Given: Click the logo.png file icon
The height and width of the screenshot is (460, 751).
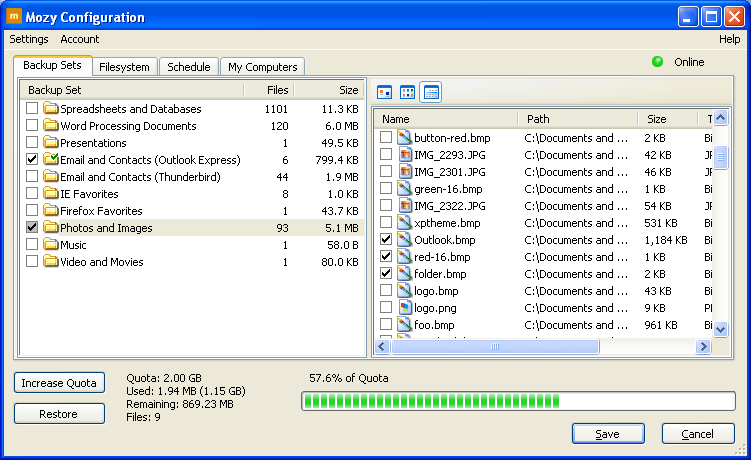Looking at the screenshot, I should [x=405, y=308].
